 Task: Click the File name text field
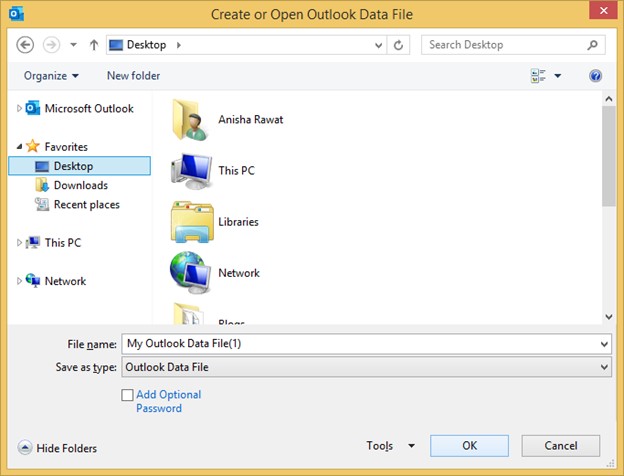click(360, 343)
